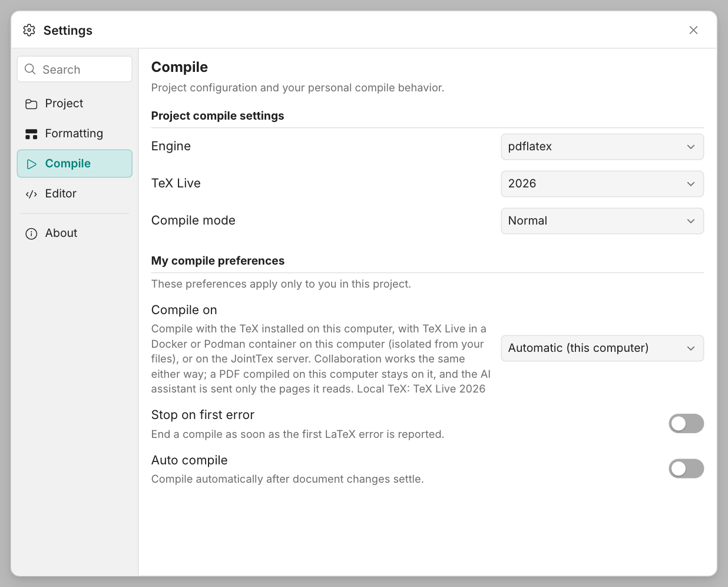This screenshot has width=728, height=587.
Task: Click 'Compile automatically after document changes' description
Action: [x=287, y=479]
